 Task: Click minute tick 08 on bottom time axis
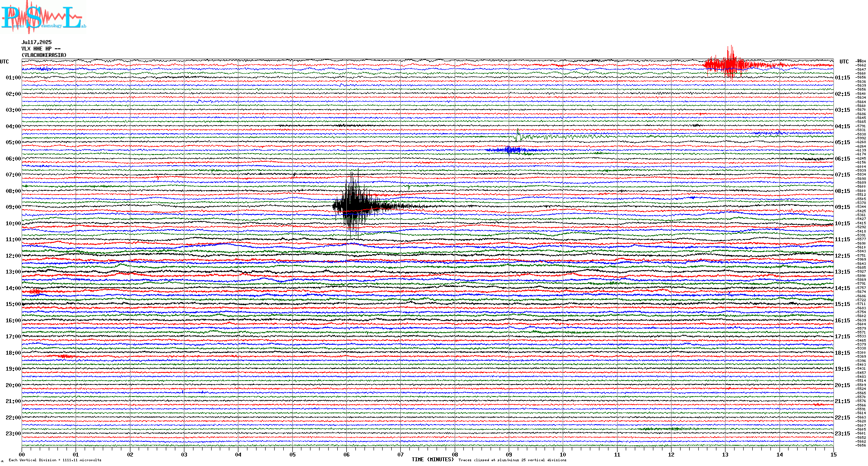click(455, 454)
